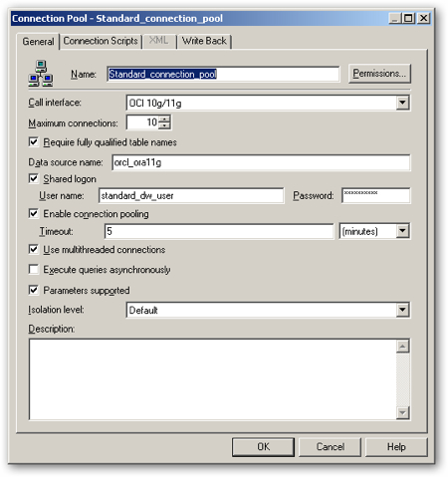
Task: Maximize the Connection Pool dialog window
Action: 409,18
